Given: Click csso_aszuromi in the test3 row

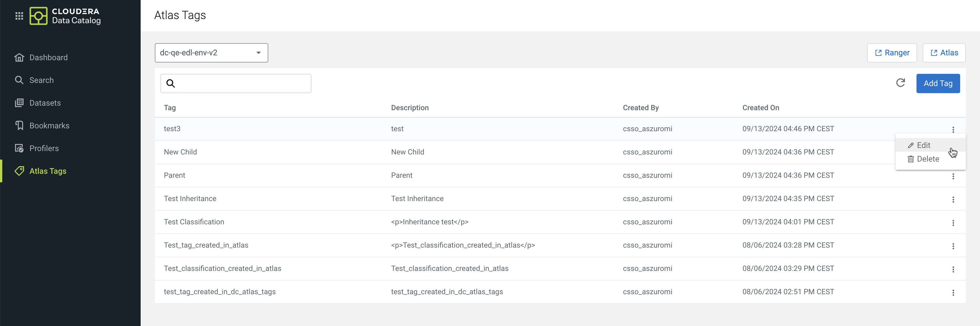Looking at the screenshot, I should [647, 129].
